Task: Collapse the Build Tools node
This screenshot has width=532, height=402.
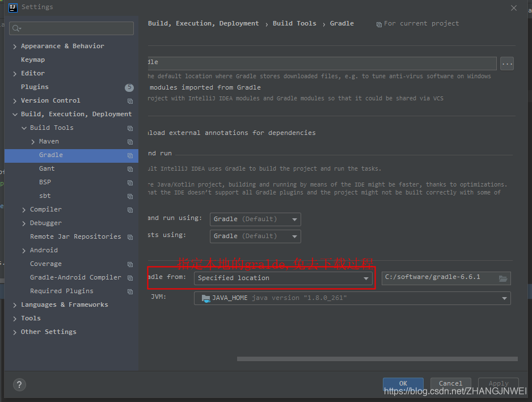Action: click(x=24, y=128)
